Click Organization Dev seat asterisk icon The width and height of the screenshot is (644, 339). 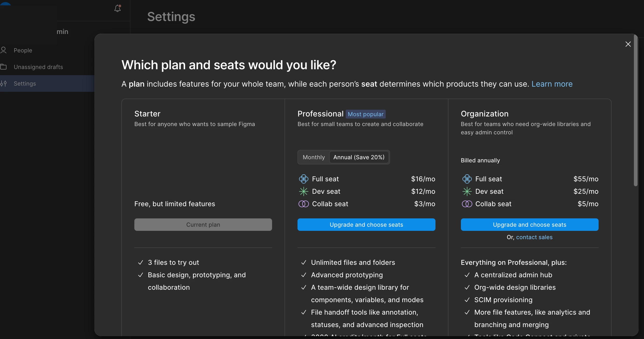467,191
